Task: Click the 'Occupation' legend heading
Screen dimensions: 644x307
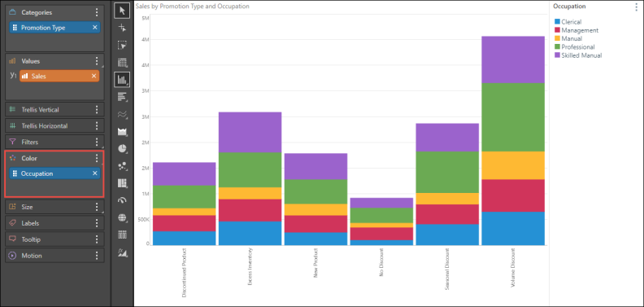Action: [x=569, y=7]
